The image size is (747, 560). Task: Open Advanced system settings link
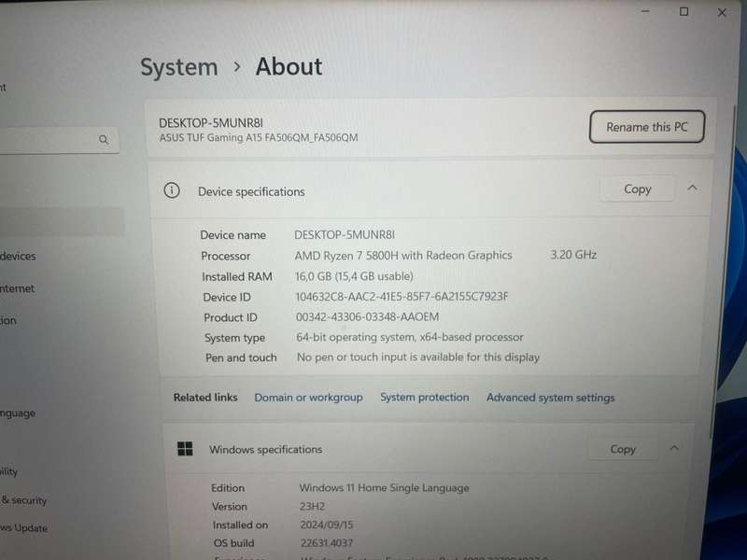[x=550, y=398]
